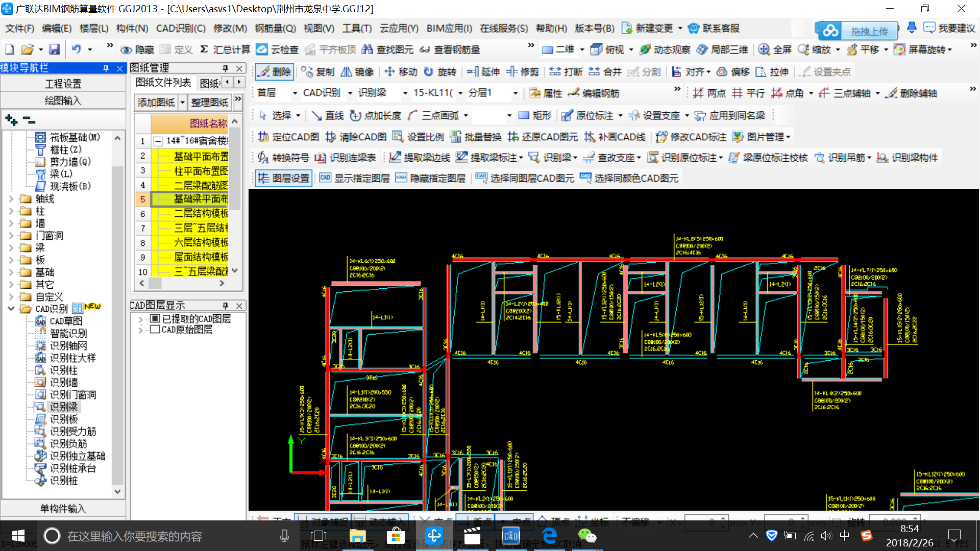Click 查改支座 check supports
The width and height of the screenshot is (980, 551).
click(609, 158)
